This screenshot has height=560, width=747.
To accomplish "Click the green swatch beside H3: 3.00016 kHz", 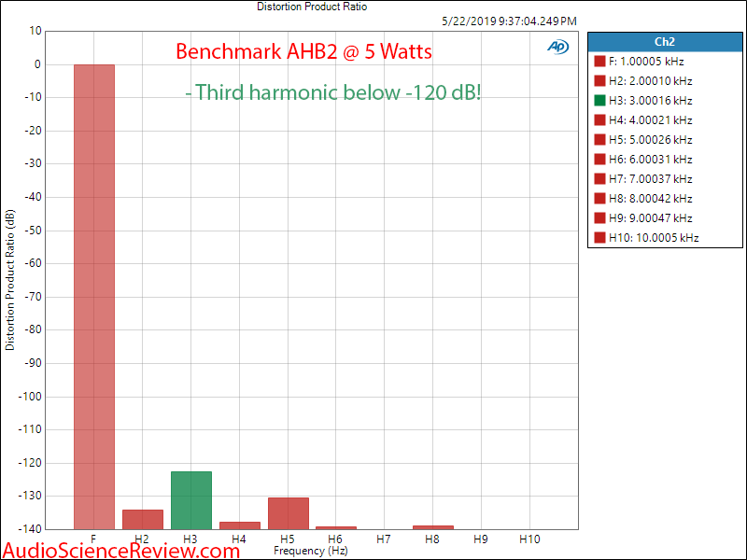I will click(x=599, y=101).
